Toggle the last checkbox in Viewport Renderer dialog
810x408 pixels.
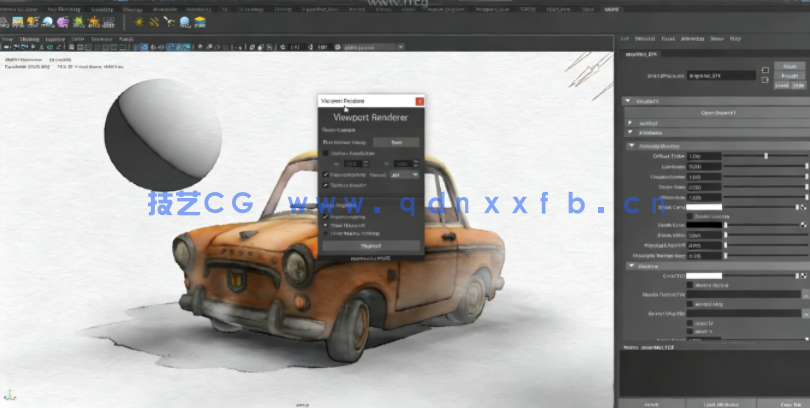click(x=325, y=233)
